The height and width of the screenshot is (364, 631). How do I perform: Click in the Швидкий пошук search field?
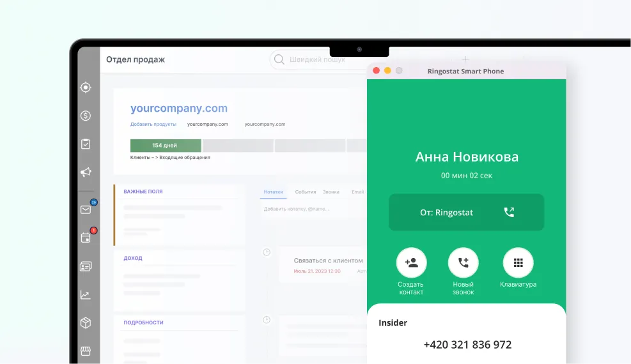(x=318, y=59)
